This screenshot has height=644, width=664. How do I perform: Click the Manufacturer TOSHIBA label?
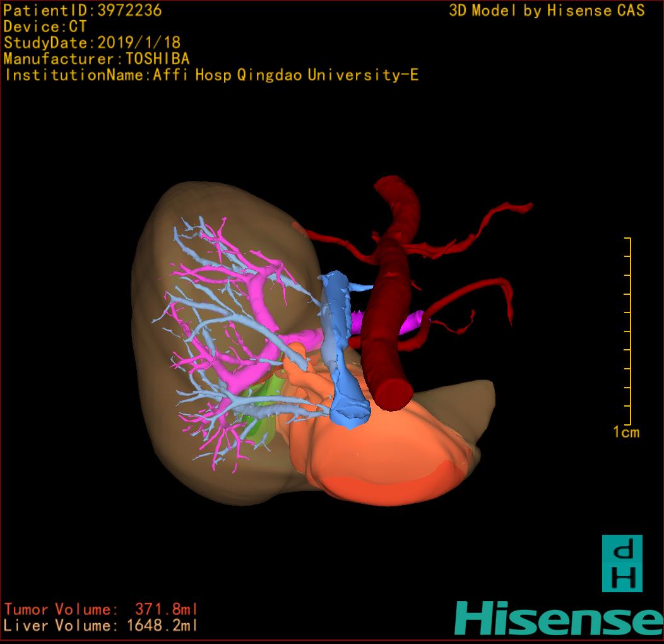click(97, 59)
